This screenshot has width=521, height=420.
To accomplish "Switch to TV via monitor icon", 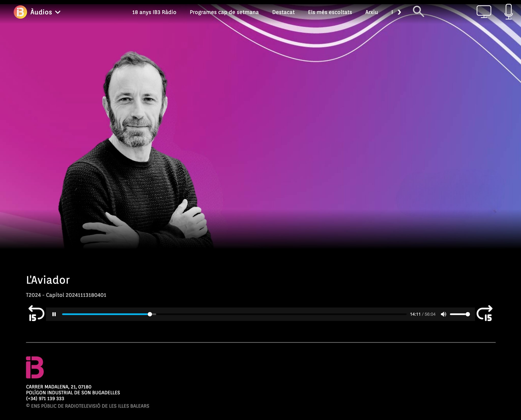I will click(484, 12).
